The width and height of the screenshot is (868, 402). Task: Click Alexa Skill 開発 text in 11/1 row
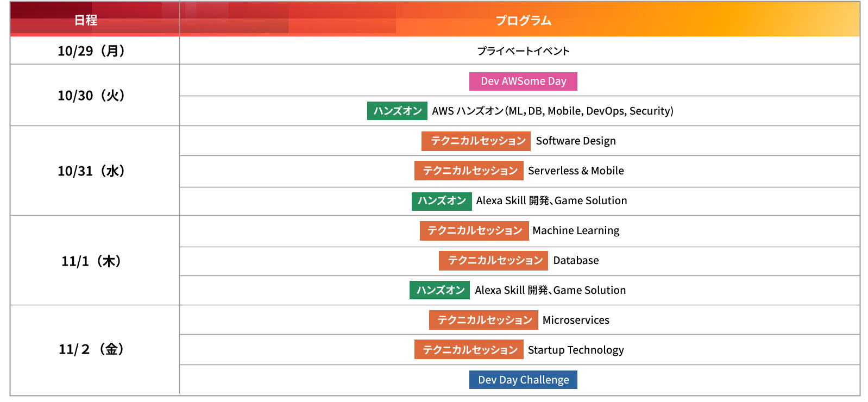(550, 291)
